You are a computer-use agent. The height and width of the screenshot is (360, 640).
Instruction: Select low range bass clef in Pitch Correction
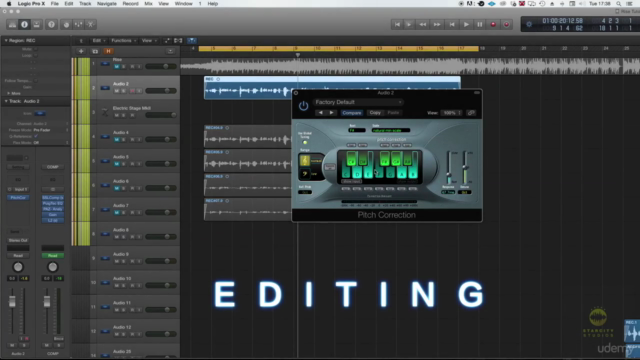click(x=305, y=174)
